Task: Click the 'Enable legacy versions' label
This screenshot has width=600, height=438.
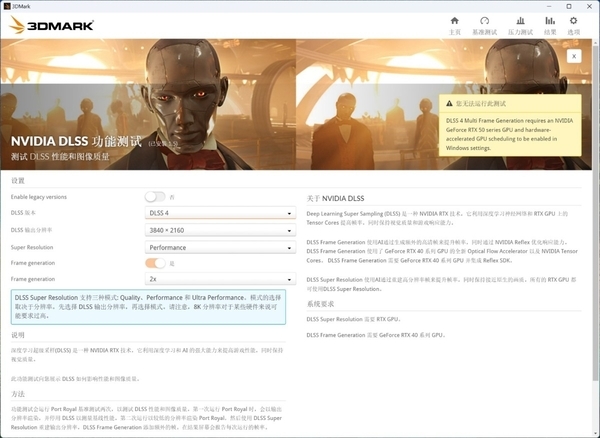Action: (x=39, y=197)
